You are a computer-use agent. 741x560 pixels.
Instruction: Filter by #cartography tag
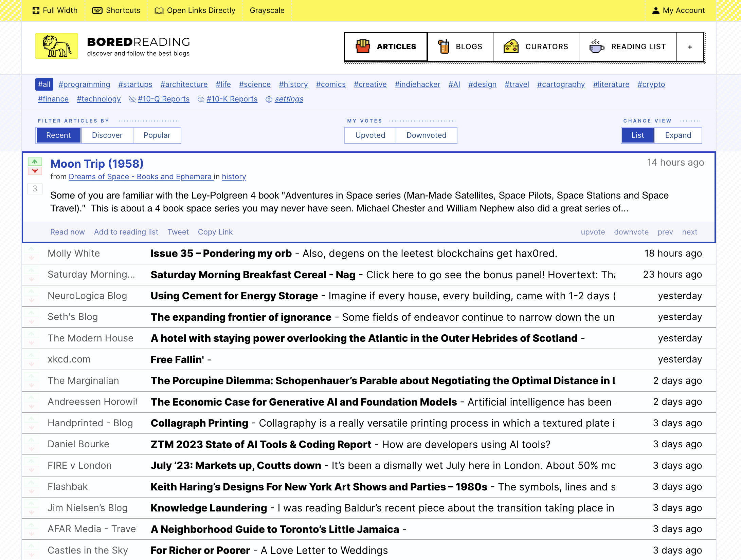coord(561,85)
